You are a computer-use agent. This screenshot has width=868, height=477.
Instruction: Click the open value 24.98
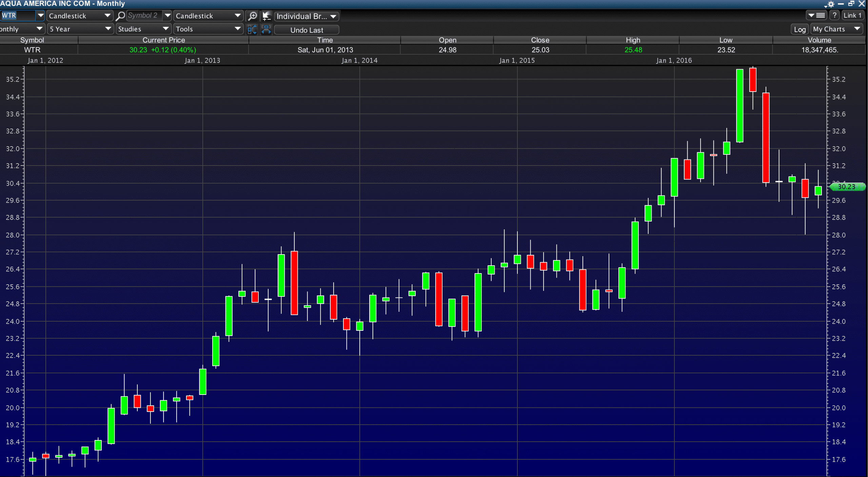coord(448,50)
